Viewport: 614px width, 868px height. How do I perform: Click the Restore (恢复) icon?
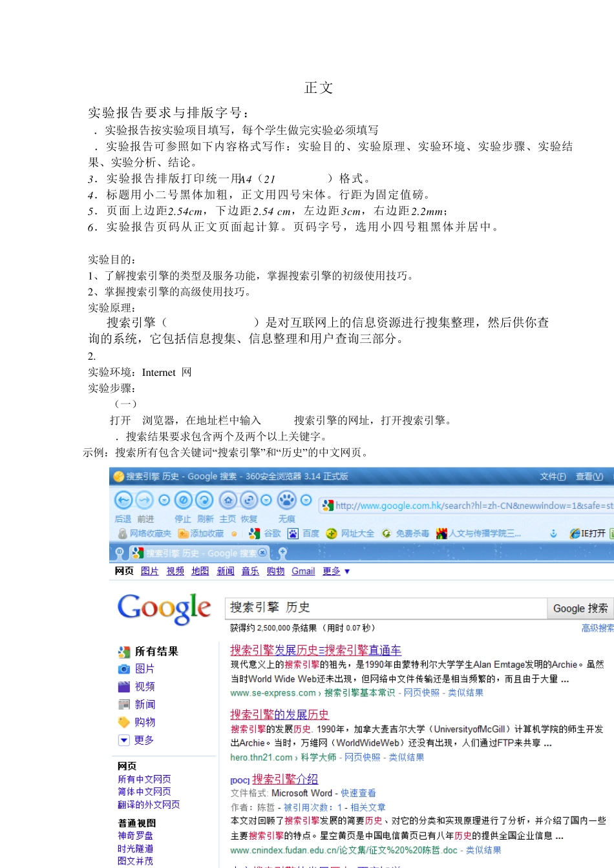(249, 500)
